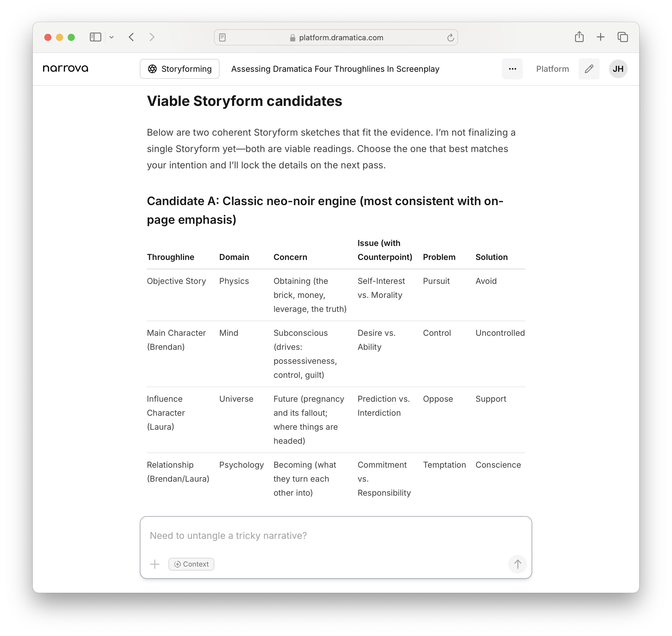The image size is (672, 636).
Task: Show the tab overview icon
Action: click(x=622, y=37)
